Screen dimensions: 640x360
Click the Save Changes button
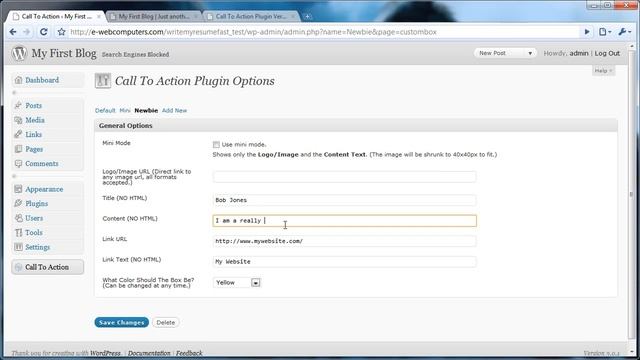click(x=122, y=322)
